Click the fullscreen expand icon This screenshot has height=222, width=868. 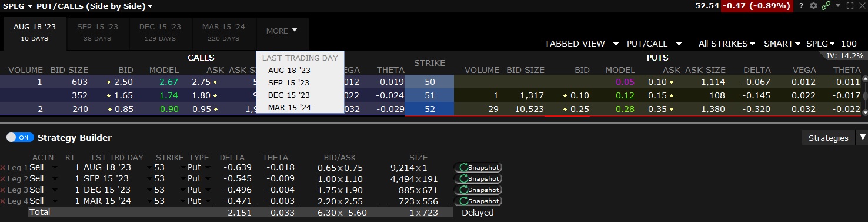tap(850, 6)
